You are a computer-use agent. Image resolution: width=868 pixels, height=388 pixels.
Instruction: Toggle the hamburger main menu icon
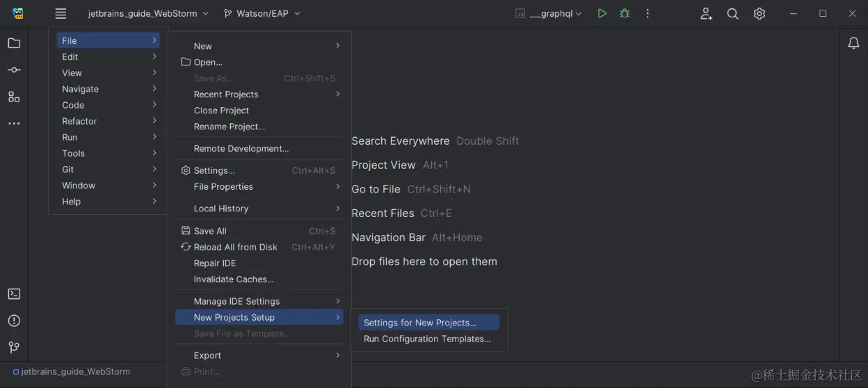(61, 13)
